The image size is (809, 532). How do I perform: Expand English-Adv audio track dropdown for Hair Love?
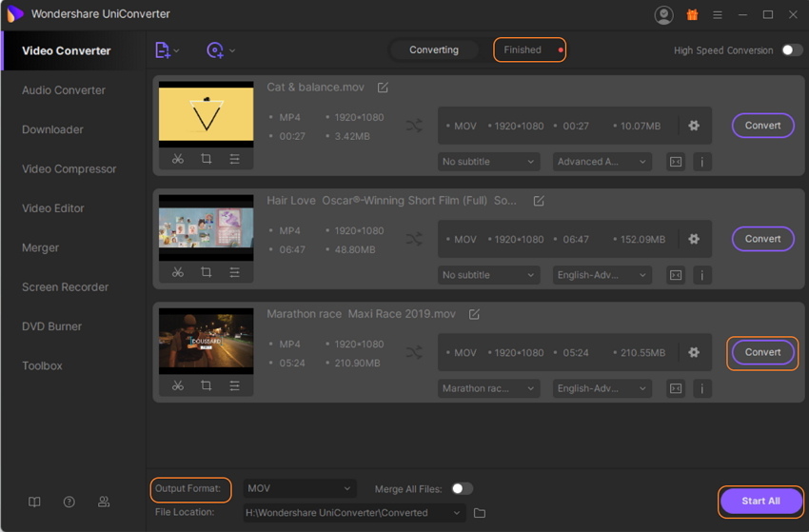point(602,275)
